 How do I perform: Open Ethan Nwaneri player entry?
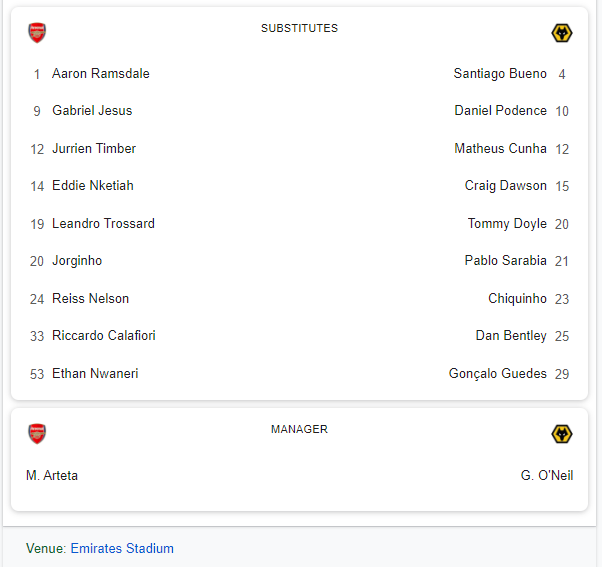point(95,374)
